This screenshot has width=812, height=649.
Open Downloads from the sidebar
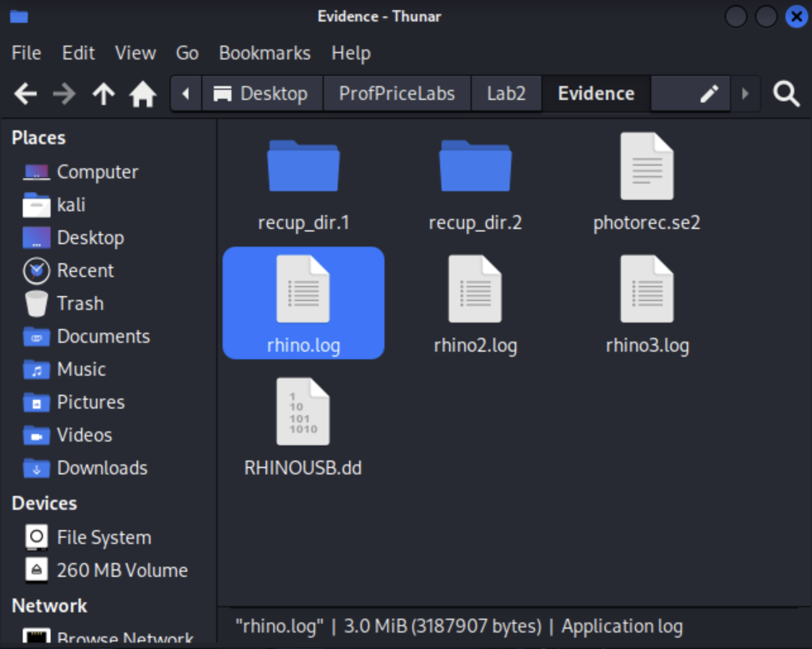(102, 468)
